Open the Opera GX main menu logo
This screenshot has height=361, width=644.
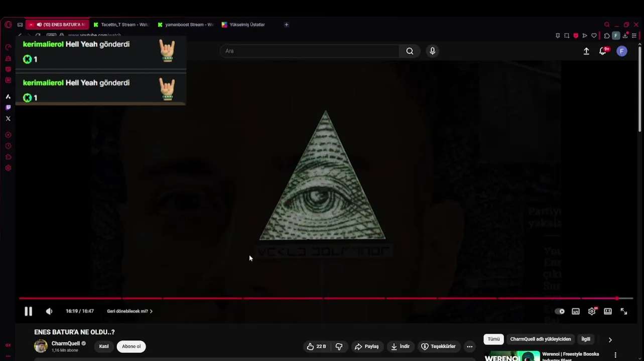coord(8,25)
